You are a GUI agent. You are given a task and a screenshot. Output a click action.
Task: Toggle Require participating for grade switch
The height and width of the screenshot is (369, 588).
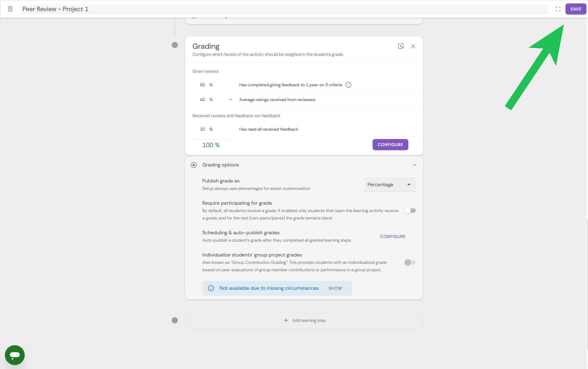[x=410, y=211]
